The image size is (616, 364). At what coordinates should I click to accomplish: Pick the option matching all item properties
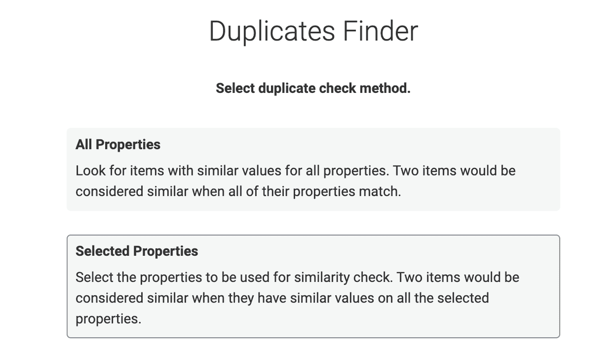pyautogui.click(x=313, y=169)
